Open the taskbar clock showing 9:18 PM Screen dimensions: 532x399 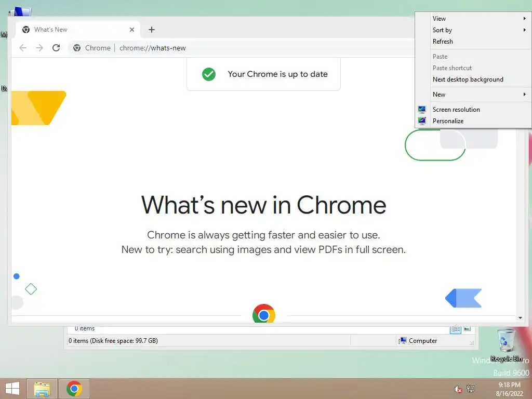point(509,389)
